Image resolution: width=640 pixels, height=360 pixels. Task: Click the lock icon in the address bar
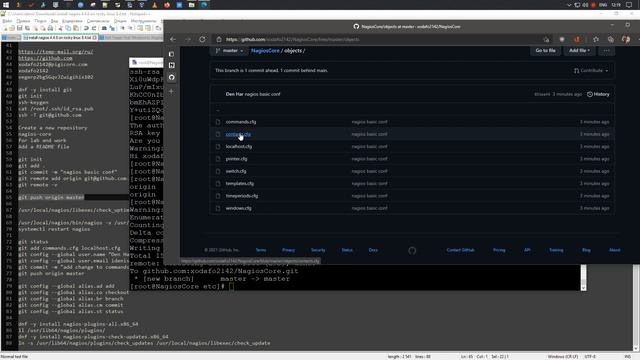219,39
